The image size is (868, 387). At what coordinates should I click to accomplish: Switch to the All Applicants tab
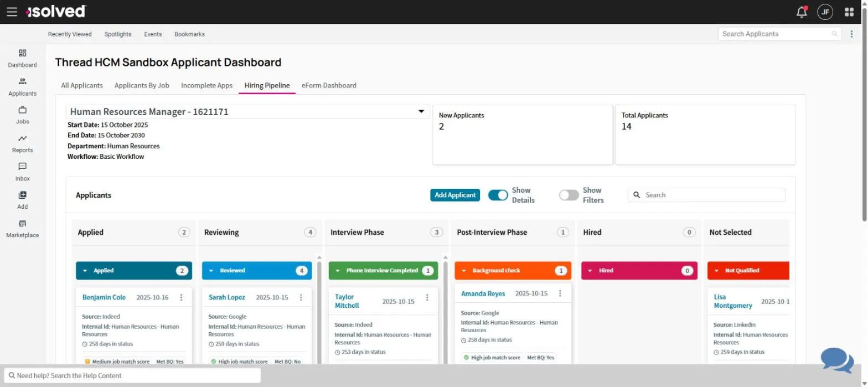pos(82,85)
